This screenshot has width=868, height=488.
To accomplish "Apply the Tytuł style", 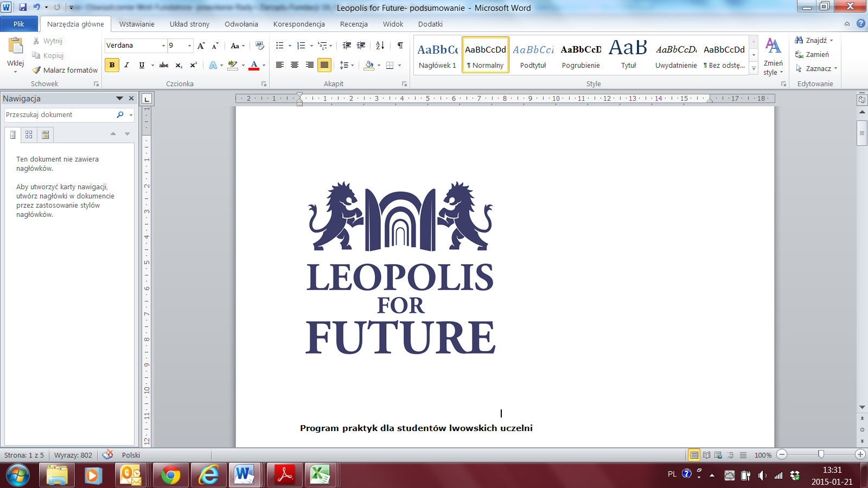I will point(628,55).
